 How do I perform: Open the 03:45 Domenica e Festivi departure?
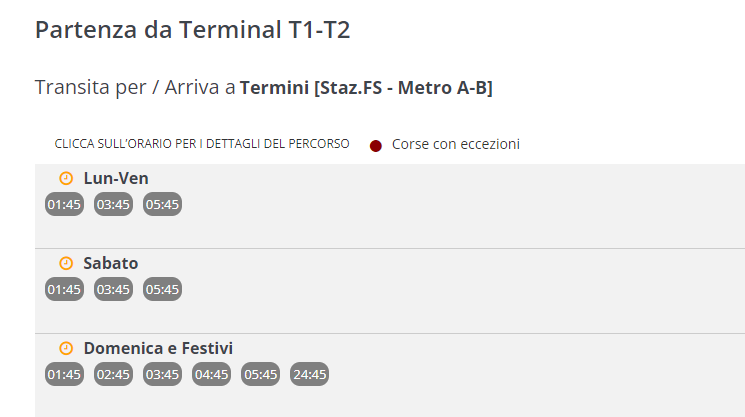coord(162,374)
